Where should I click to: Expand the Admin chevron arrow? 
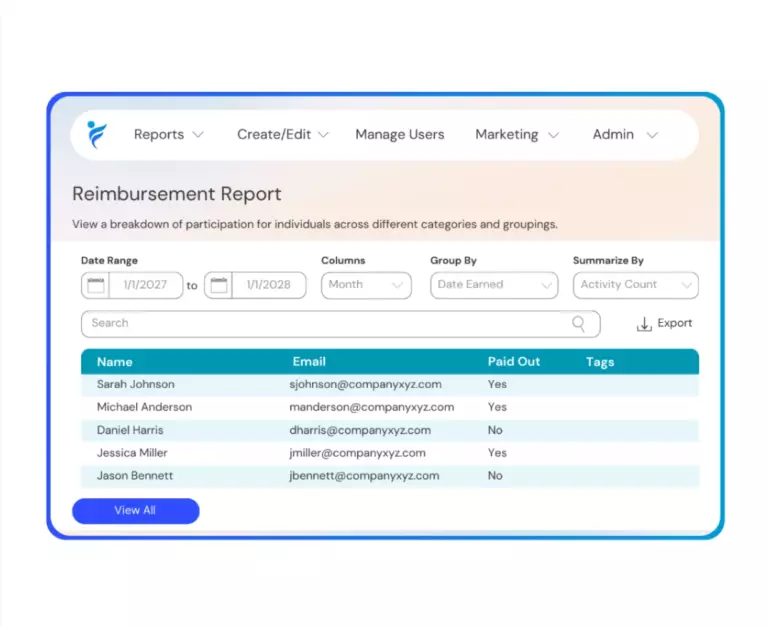point(652,135)
